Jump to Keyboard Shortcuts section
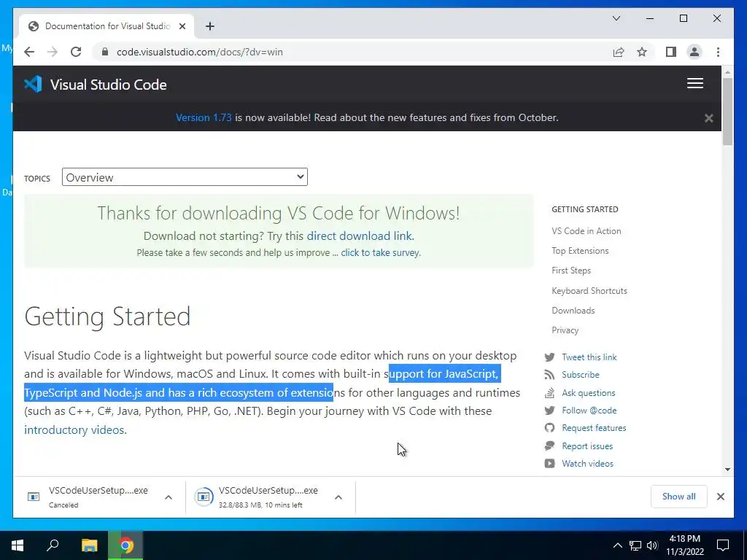This screenshot has height=560, width=747. (x=589, y=290)
